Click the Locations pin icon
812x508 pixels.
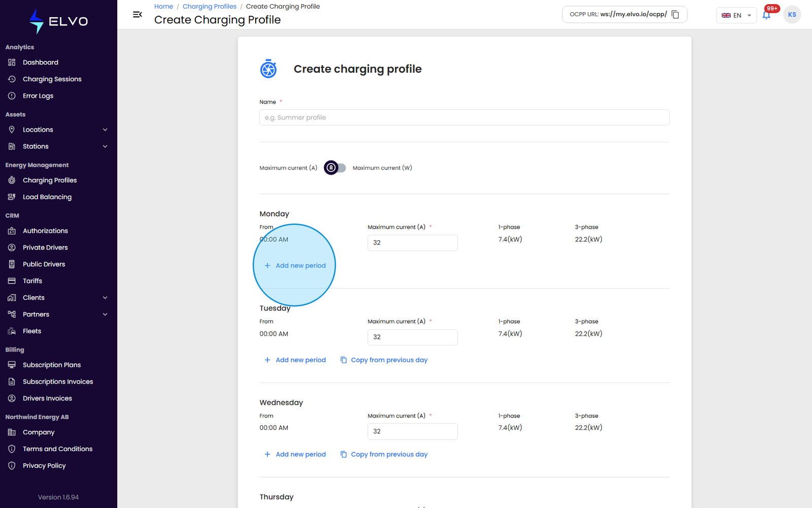tap(12, 130)
